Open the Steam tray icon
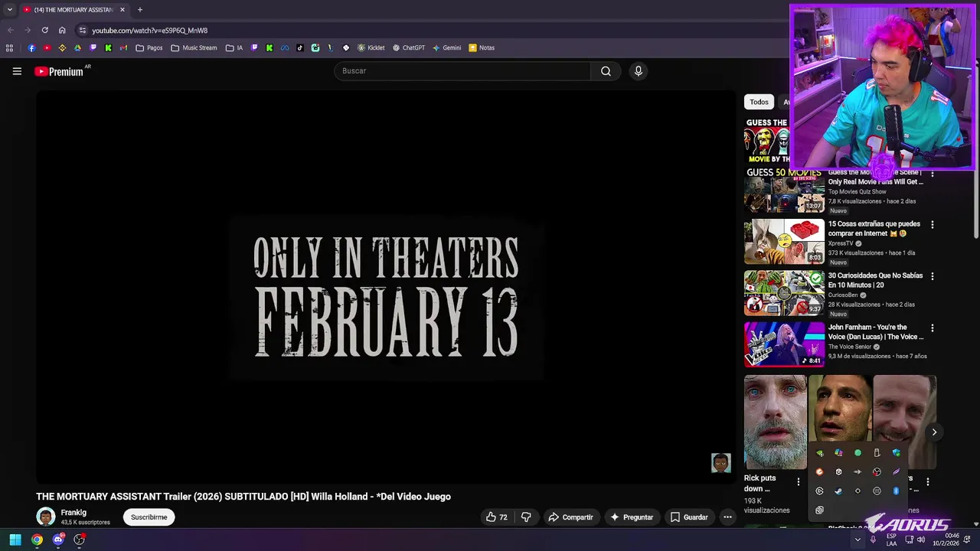 click(838, 491)
